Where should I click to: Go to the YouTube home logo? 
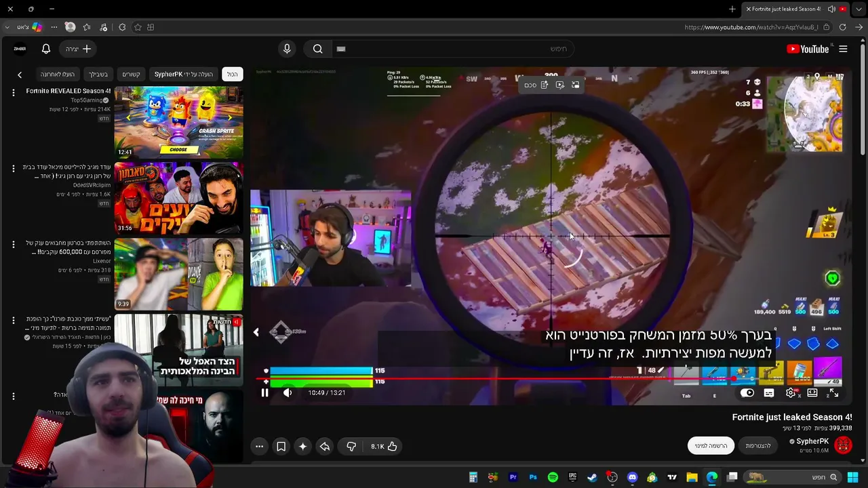(x=808, y=49)
